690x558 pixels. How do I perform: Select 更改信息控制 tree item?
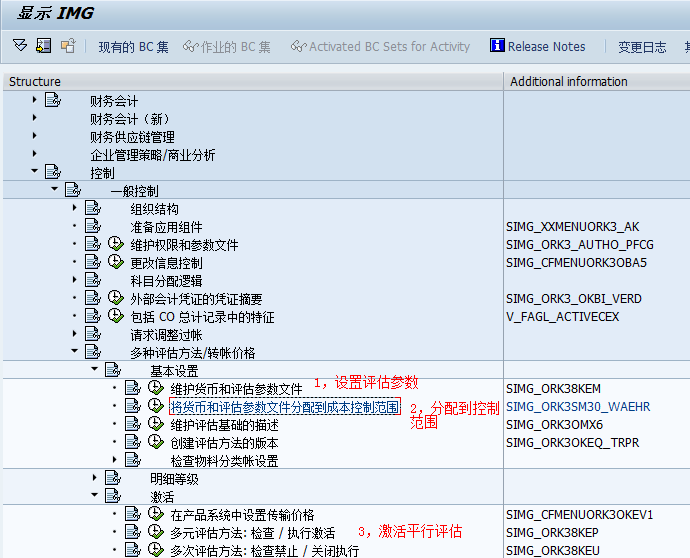(x=166, y=263)
